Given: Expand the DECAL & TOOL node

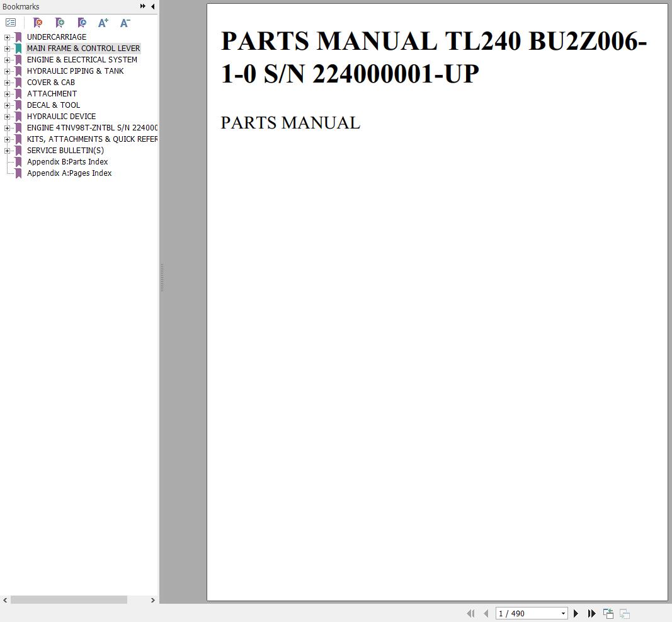Looking at the screenshot, I should pos(7,105).
